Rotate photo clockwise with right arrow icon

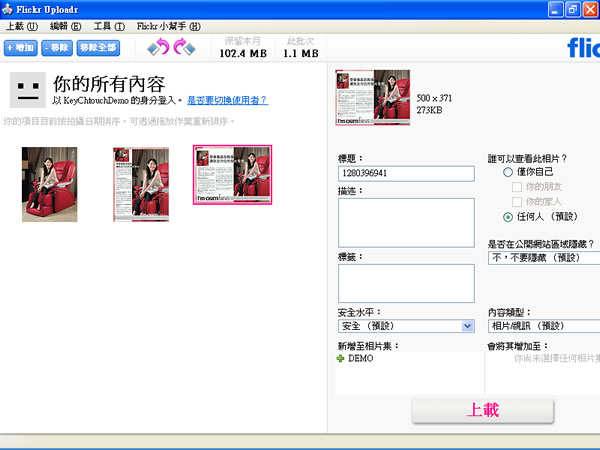point(182,47)
